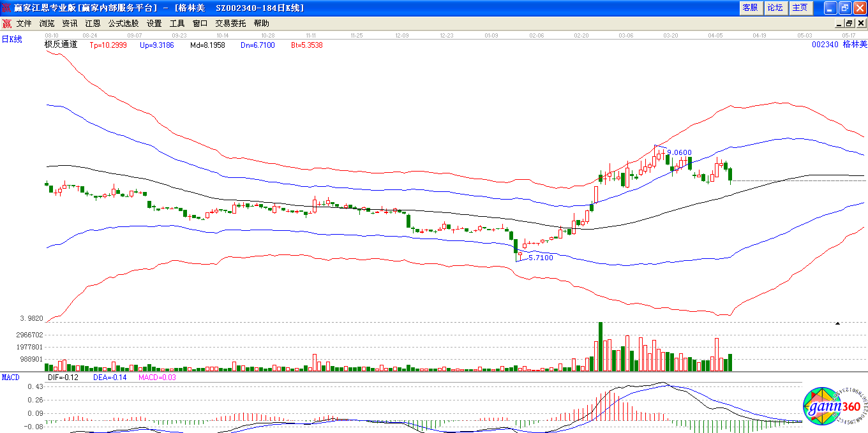Screen dimensions: 868x433
Task: Restore the inner chart window
Action: 849,24
